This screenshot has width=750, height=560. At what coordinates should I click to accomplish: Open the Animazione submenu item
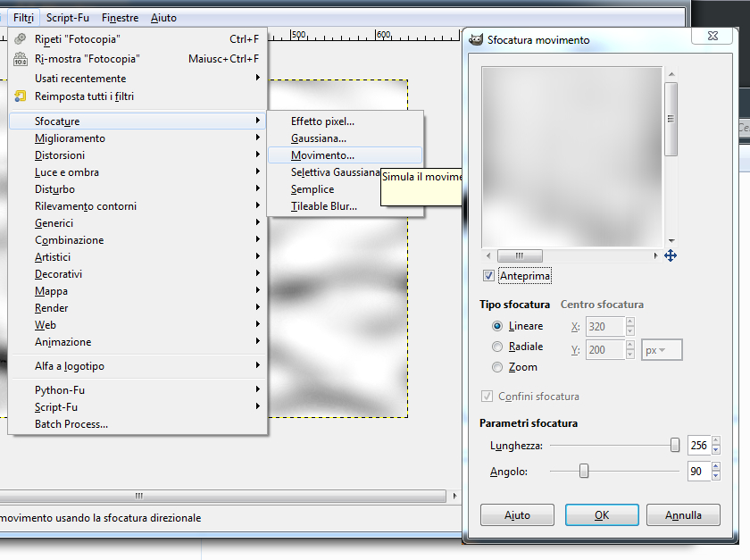[x=137, y=342]
